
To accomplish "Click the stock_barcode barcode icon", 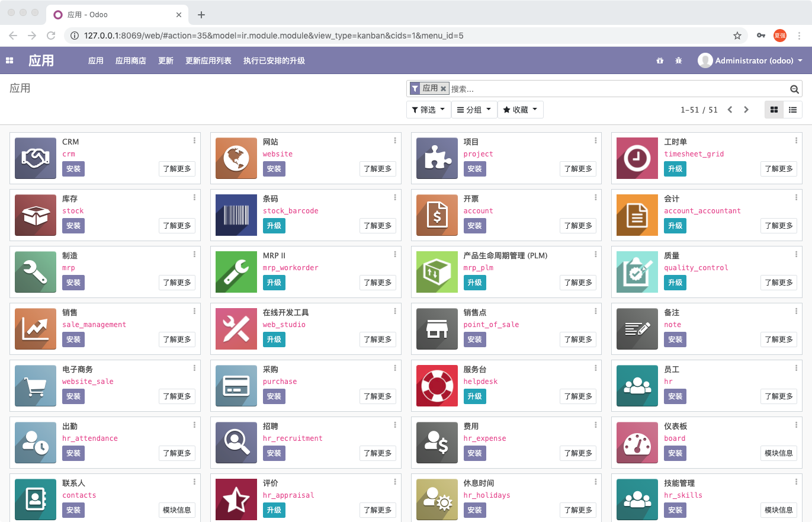I will [236, 215].
